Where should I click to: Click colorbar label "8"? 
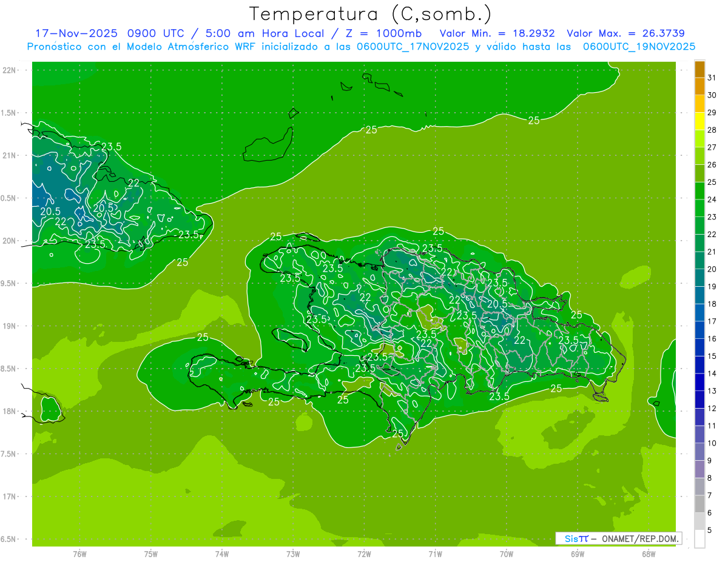710,478
